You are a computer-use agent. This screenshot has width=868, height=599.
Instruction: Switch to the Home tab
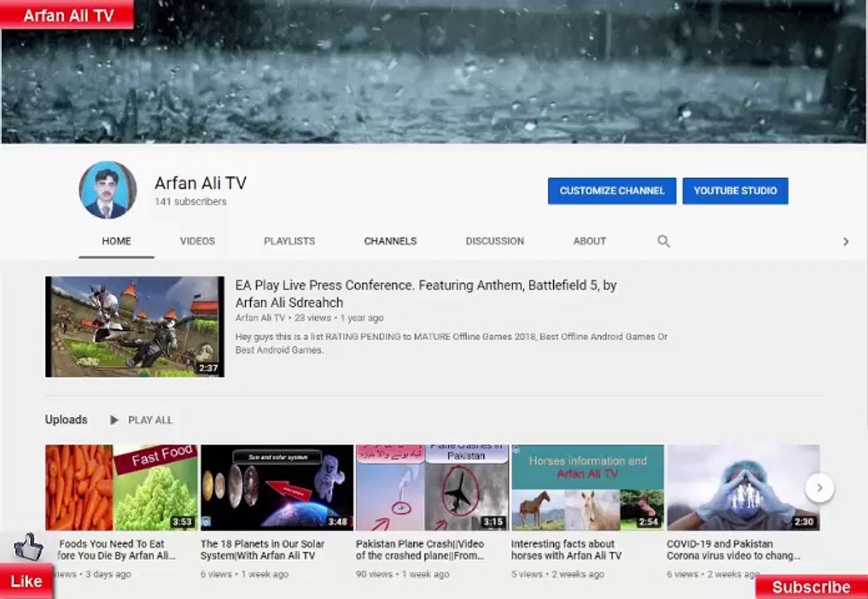[116, 241]
